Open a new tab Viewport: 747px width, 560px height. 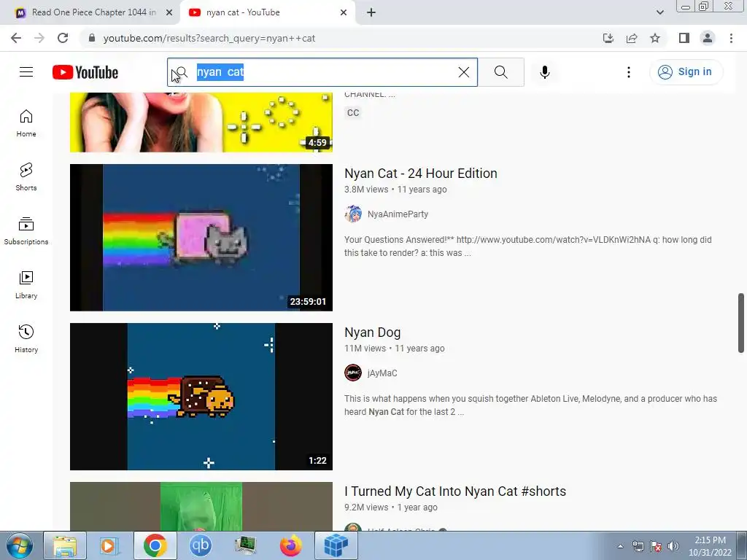(x=371, y=12)
